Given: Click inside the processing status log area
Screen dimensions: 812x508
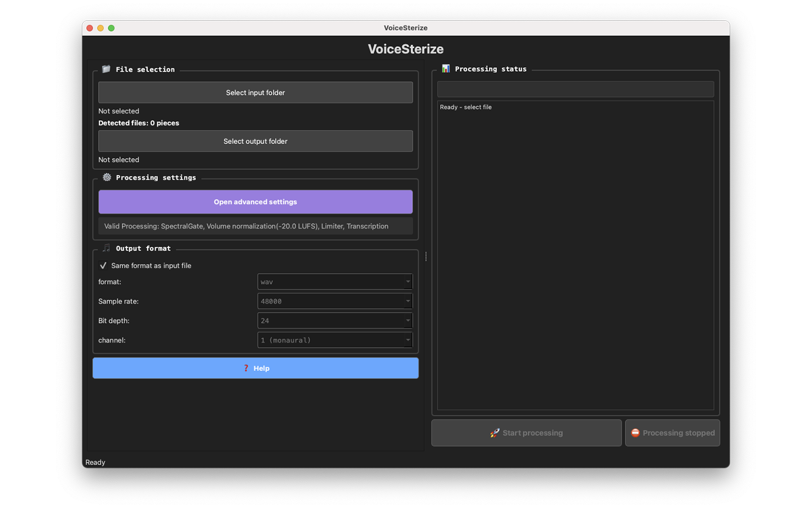Looking at the screenshot, I should (575, 255).
